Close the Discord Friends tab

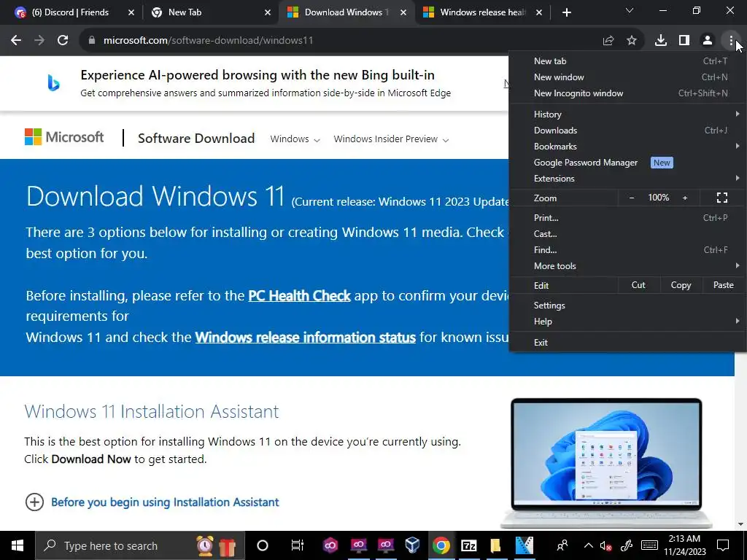pyautogui.click(x=131, y=12)
